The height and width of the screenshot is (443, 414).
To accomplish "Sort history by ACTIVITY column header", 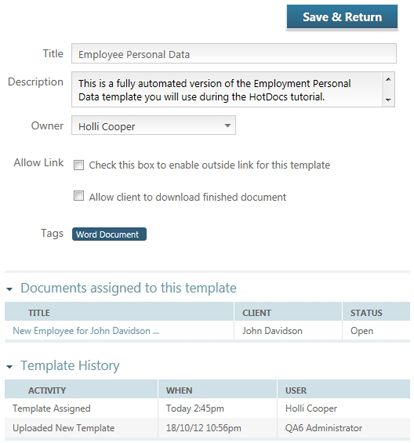I will pyautogui.click(x=47, y=390).
